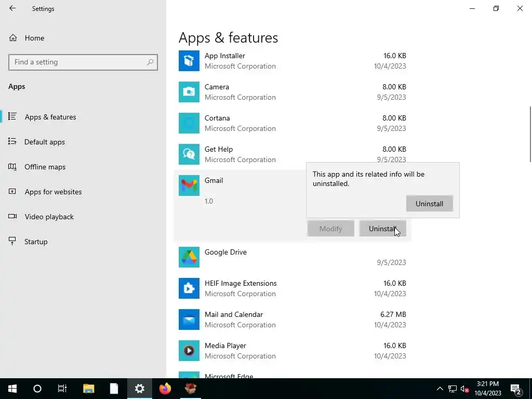Image resolution: width=532 pixels, height=399 pixels.
Task: Click 6.27 MB size value
Action: 393,314
